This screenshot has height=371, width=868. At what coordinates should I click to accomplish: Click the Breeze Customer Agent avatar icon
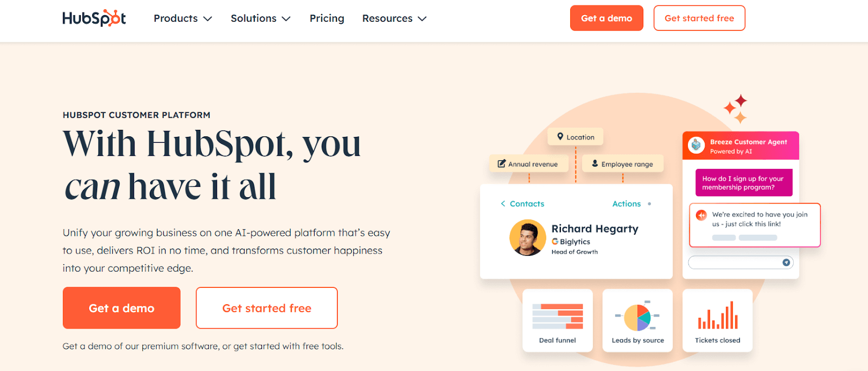[x=696, y=145]
